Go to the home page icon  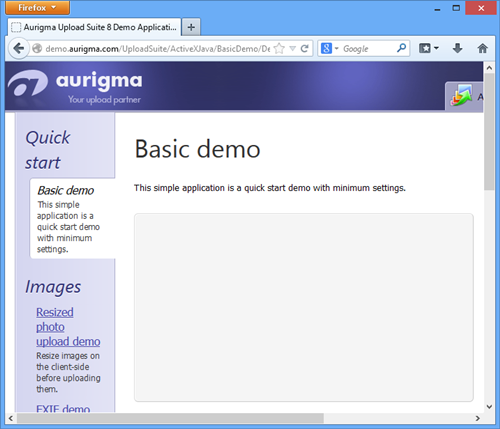tap(482, 49)
